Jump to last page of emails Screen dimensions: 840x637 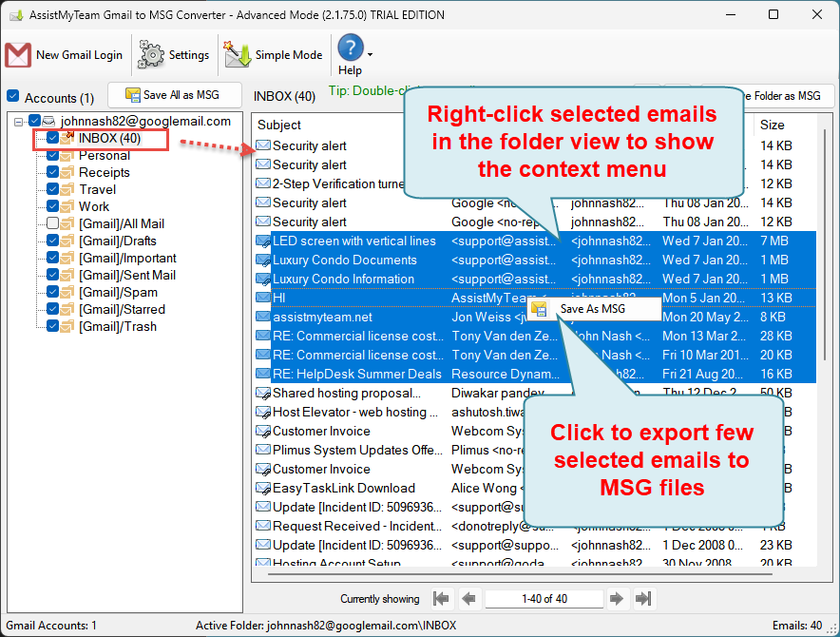(643, 598)
